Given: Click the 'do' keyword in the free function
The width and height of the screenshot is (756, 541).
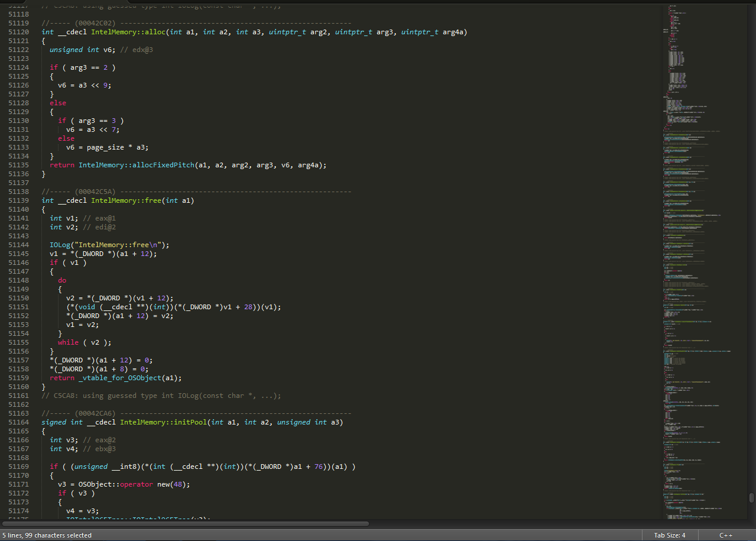Looking at the screenshot, I should (62, 280).
